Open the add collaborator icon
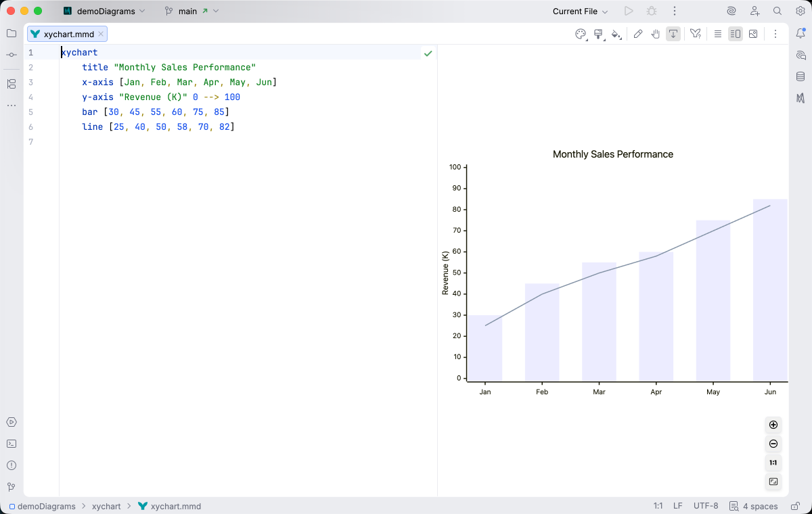812x514 pixels. pos(754,11)
